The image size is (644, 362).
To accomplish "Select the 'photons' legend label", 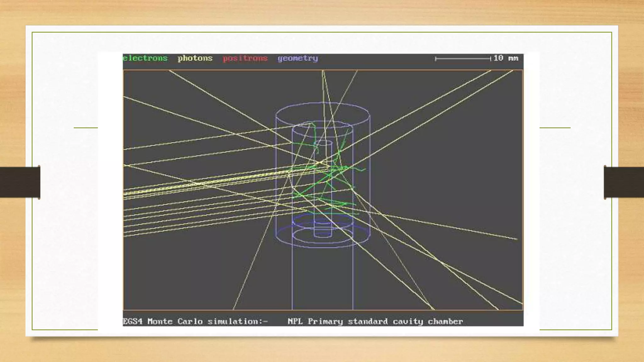I will [195, 58].
